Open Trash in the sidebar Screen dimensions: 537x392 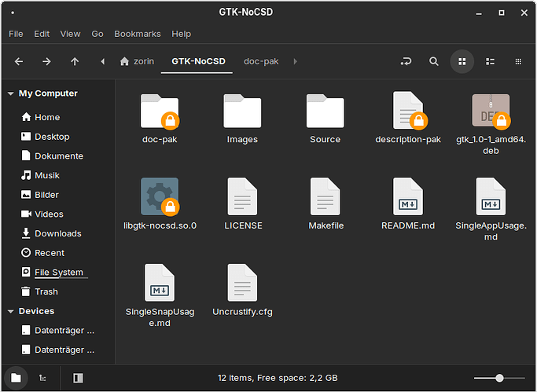tap(40, 291)
